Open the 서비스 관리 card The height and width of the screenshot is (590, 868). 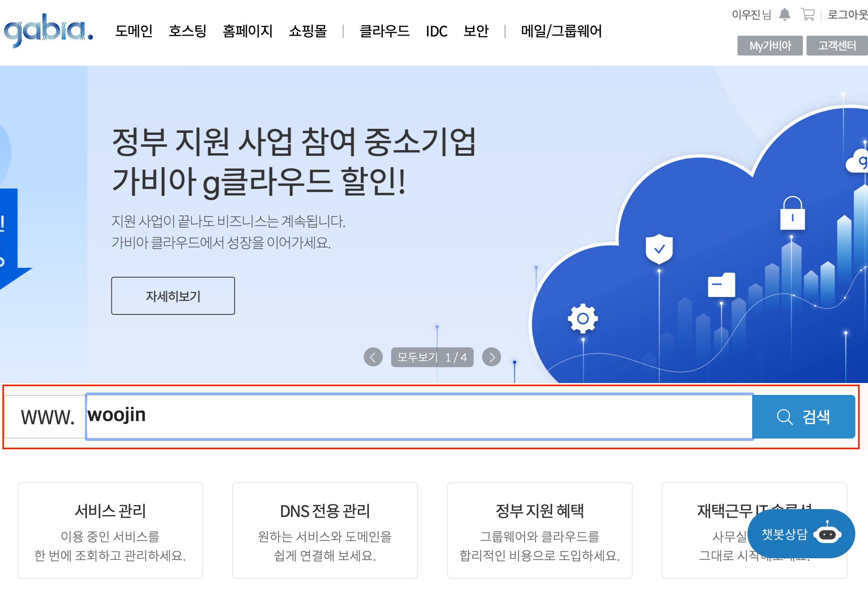110,530
